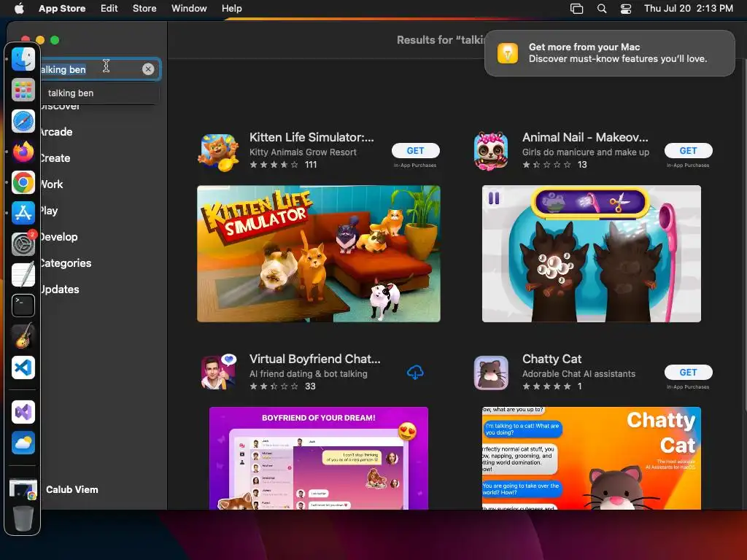Launch Safari from the dock
This screenshot has height=560, width=747.
[x=23, y=121]
